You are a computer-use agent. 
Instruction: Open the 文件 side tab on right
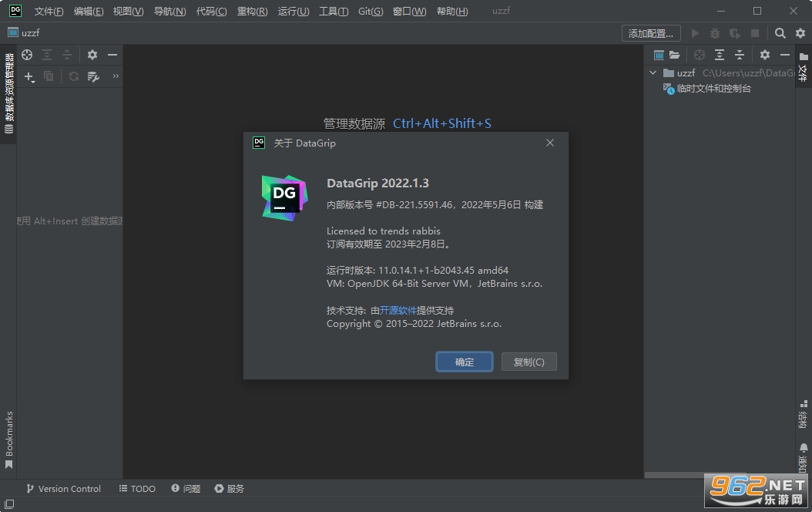click(804, 67)
